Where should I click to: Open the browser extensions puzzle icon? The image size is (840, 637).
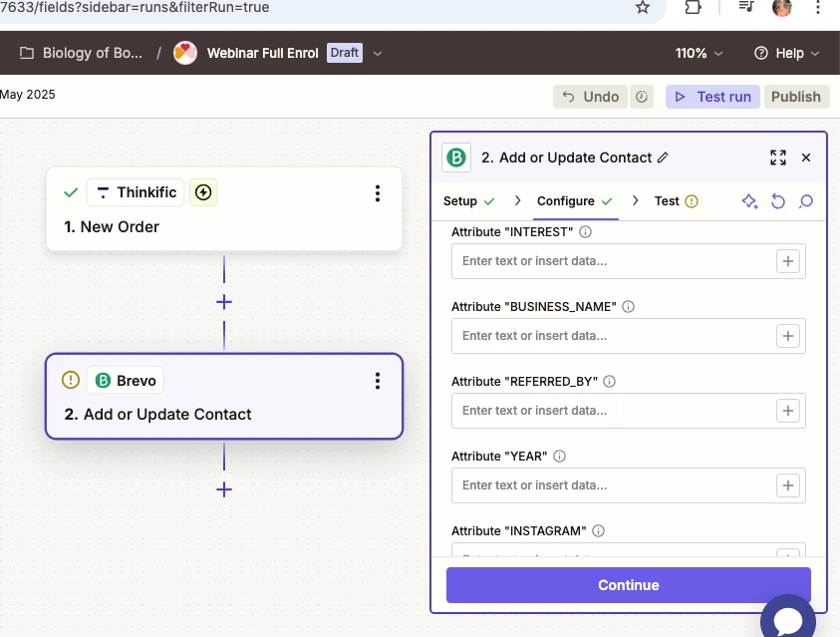click(693, 8)
